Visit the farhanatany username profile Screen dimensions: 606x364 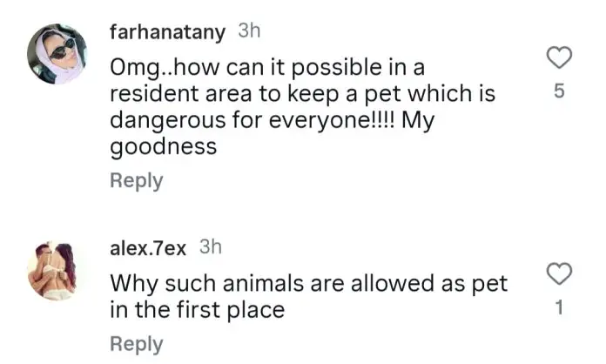pyautogui.click(x=168, y=32)
